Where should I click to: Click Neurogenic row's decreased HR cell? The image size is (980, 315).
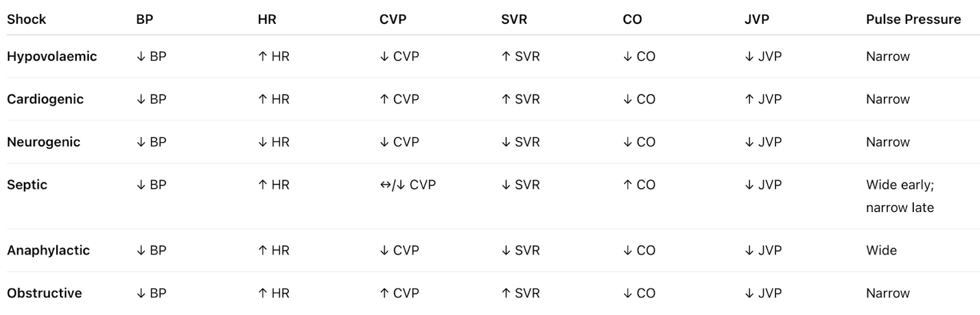coord(273,142)
